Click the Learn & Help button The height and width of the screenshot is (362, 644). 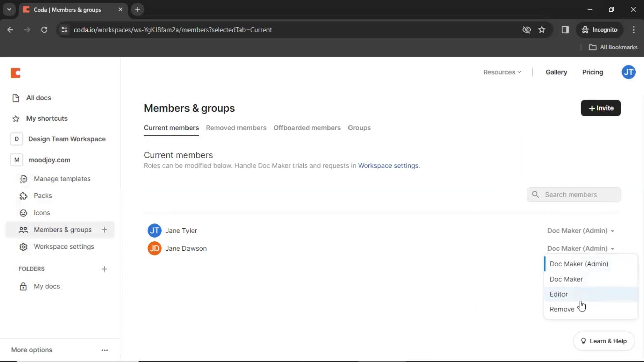pyautogui.click(x=603, y=341)
